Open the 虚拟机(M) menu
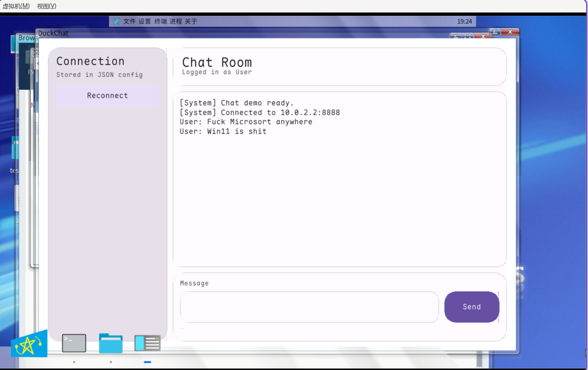This screenshot has width=588, height=370. pos(16,6)
